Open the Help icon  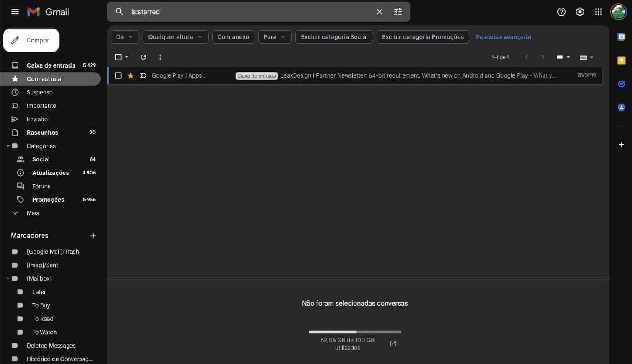tap(561, 12)
